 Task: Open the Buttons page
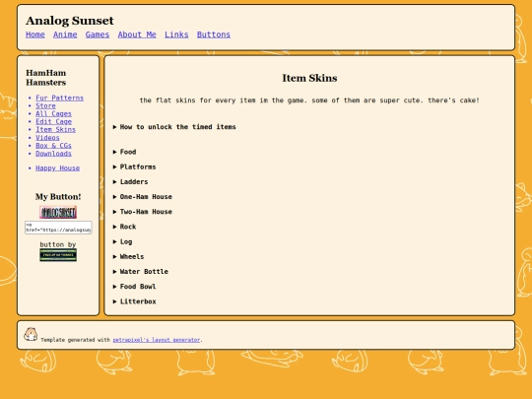pyautogui.click(x=214, y=34)
